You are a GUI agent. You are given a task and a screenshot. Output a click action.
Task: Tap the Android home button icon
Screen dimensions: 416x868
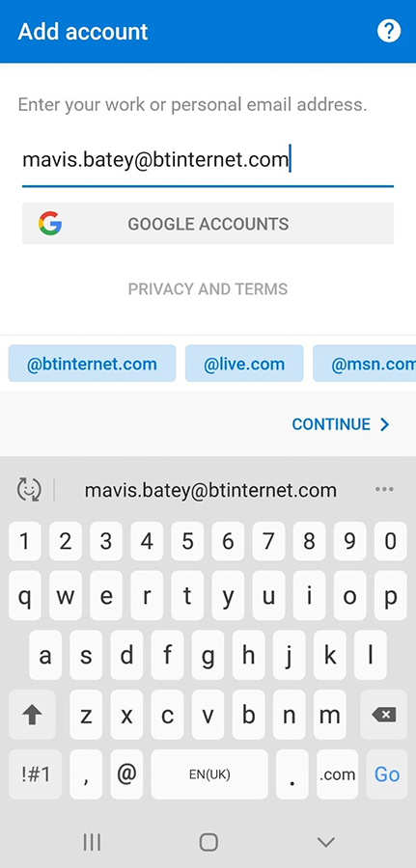[208, 843]
